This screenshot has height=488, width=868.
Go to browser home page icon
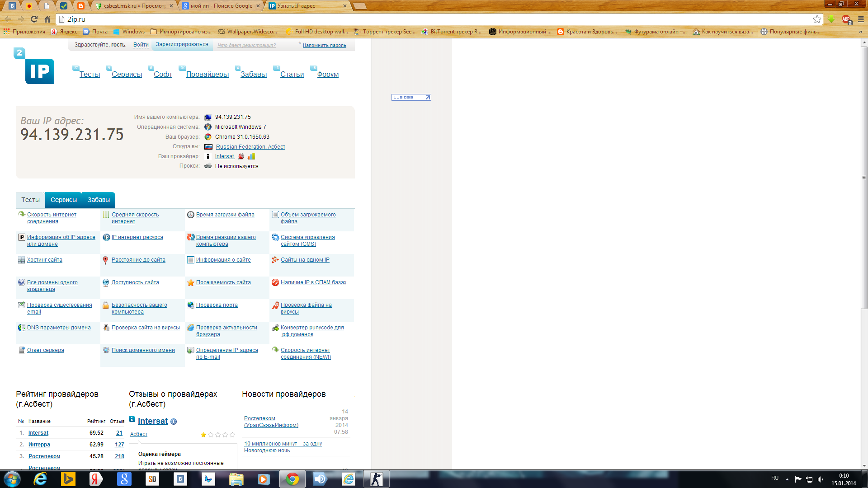[47, 19]
